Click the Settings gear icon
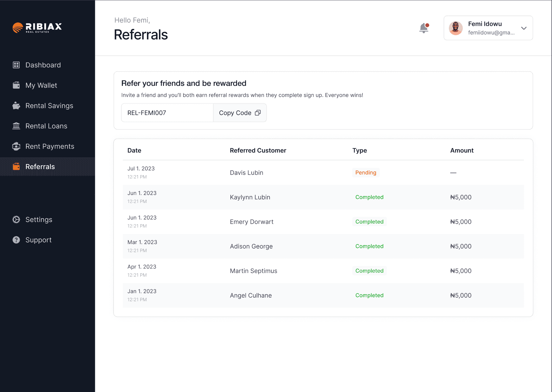This screenshot has width=552, height=392. 16,219
